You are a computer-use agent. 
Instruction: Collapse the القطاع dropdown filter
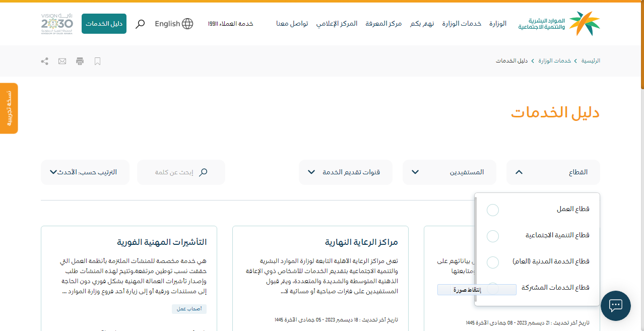[553, 172]
